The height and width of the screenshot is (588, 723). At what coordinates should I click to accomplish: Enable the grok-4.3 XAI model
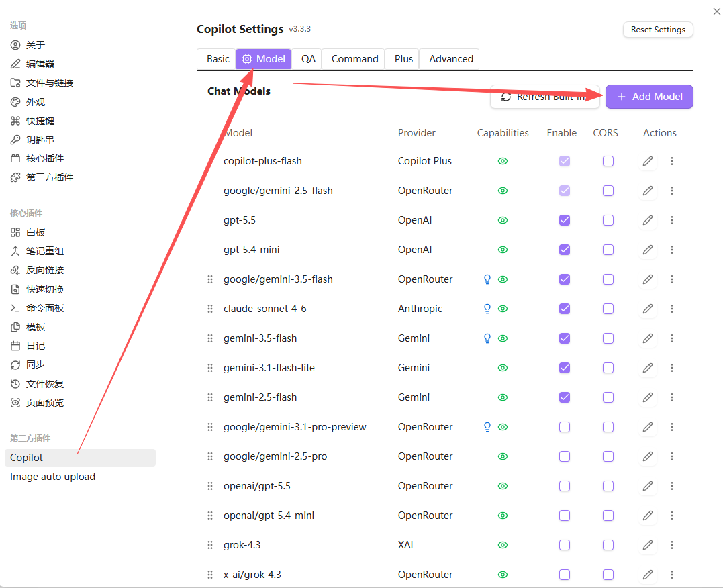(x=565, y=544)
